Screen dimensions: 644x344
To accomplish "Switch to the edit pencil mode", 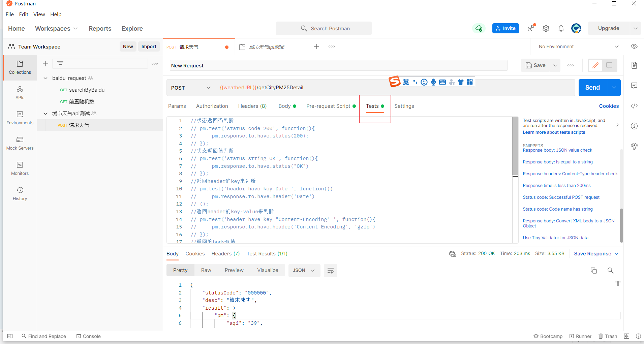I will click(x=595, y=65).
